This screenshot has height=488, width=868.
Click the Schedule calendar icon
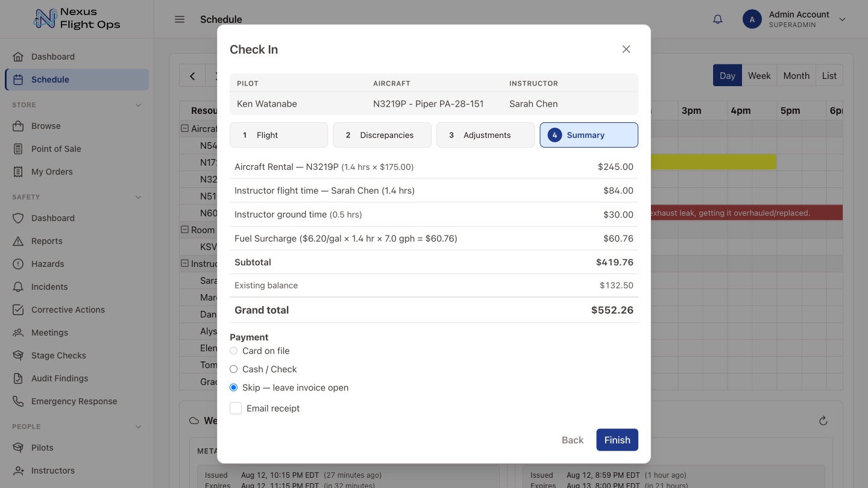19,80
